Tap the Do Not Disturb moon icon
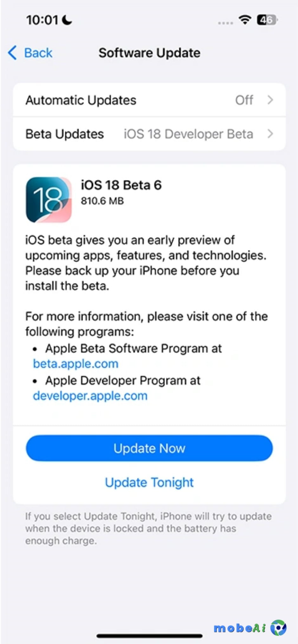The height and width of the screenshot is (644, 298). click(67, 20)
